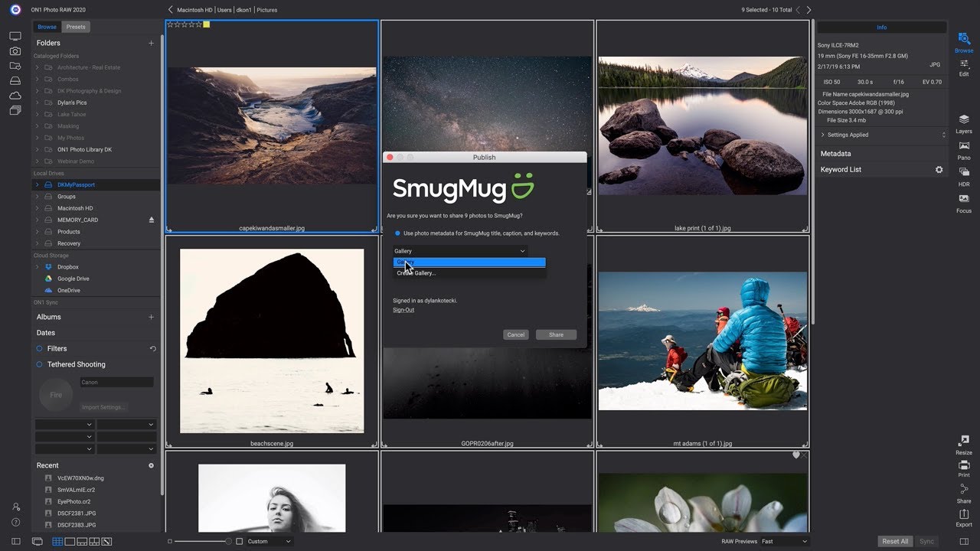Screen dimensions: 980x551
Task: Expand the Dropbox cloud storage
Action: (x=37, y=267)
